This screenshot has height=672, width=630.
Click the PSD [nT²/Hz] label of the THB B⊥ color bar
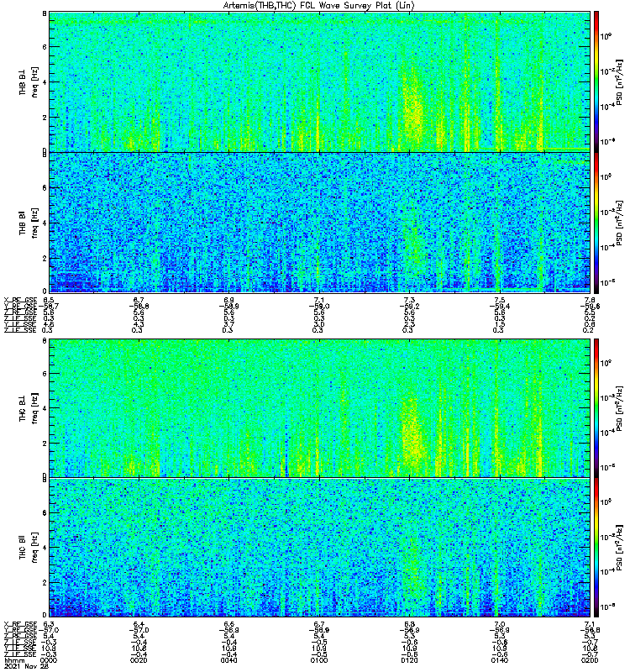pyautogui.click(x=619, y=81)
